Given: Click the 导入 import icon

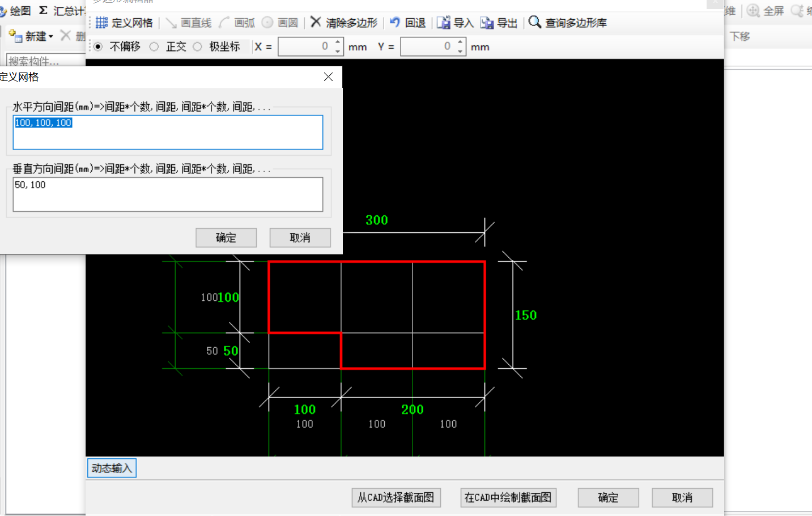Looking at the screenshot, I should pos(444,23).
